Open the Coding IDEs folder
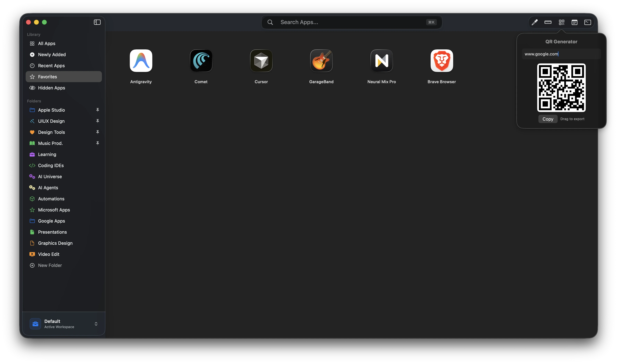 (64, 165)
